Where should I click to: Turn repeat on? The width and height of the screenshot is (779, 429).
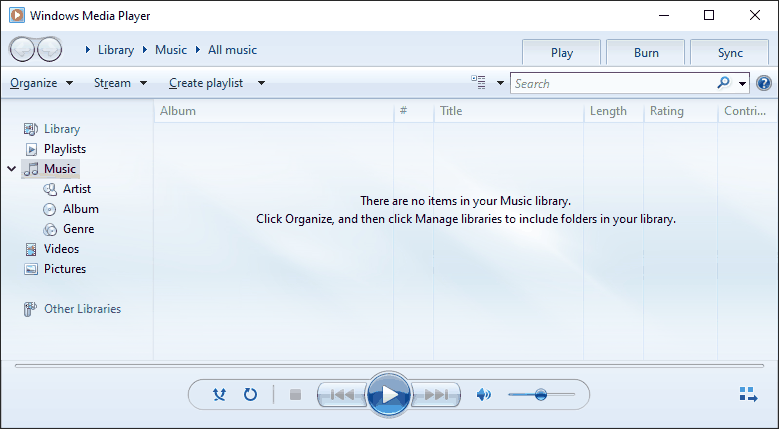coord(250,395)
